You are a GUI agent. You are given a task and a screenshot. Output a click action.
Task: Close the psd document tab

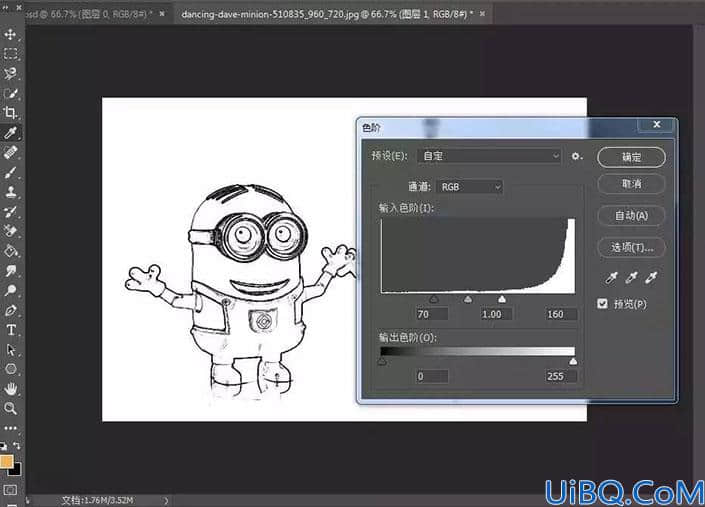pos(162,14)
